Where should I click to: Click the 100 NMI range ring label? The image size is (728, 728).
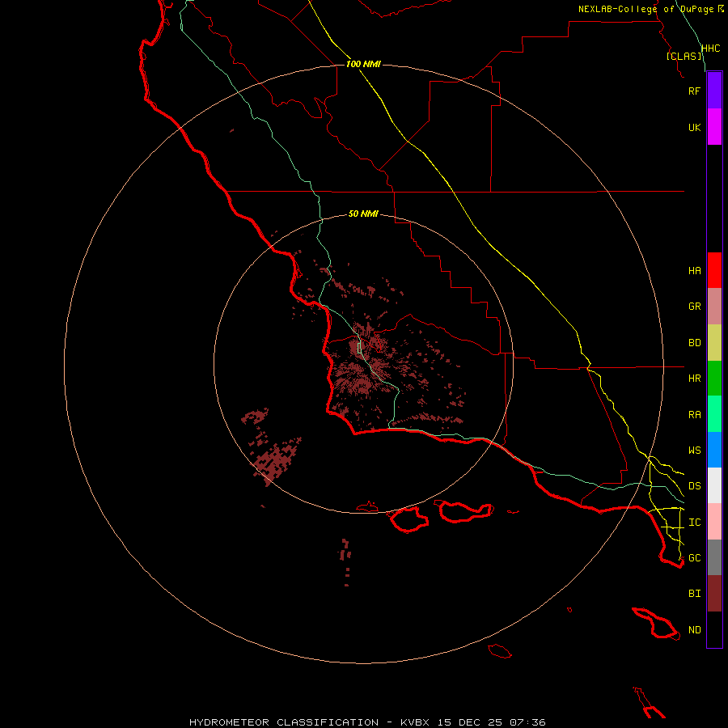point(363,64)
